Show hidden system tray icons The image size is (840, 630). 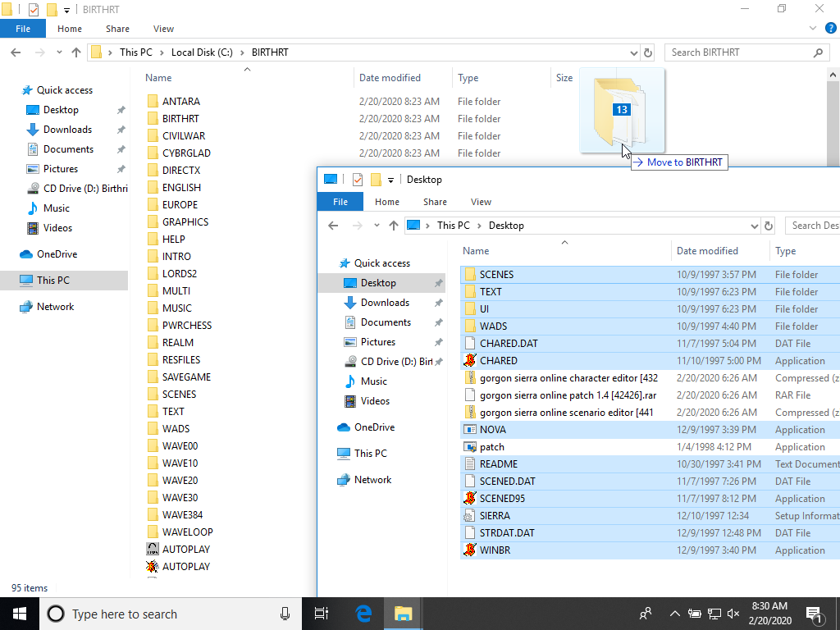pos(674,614)
